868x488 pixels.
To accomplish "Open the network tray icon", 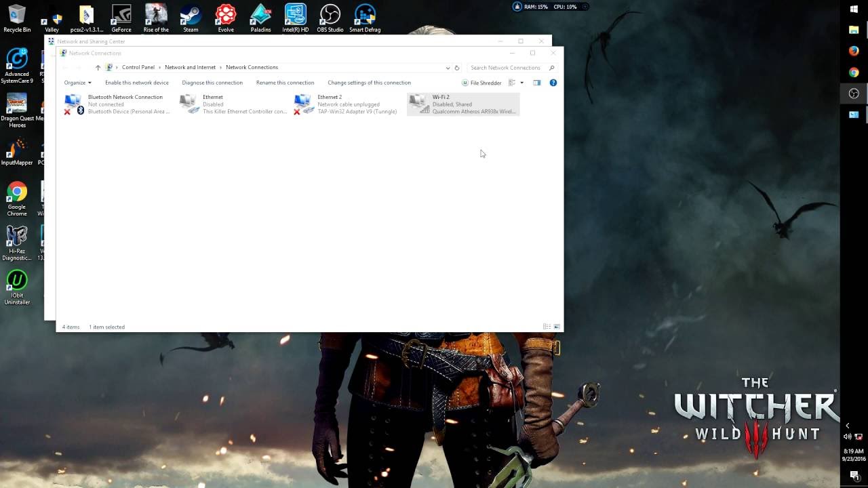I will coord(859,437).
